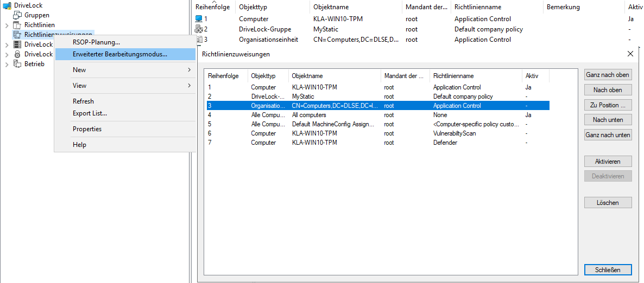Screen dimensions: 644x283
Task: Click the Zu Position ... button
Action: tap(608, 105)
